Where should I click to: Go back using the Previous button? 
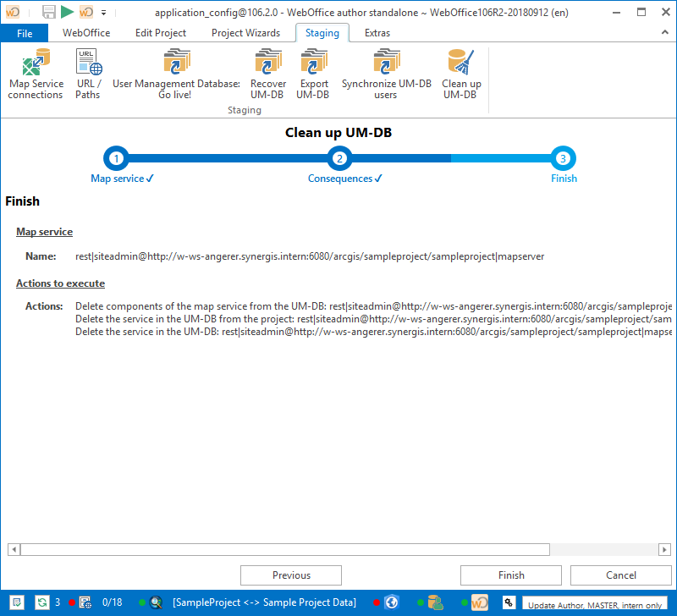(x=291, y=575)
